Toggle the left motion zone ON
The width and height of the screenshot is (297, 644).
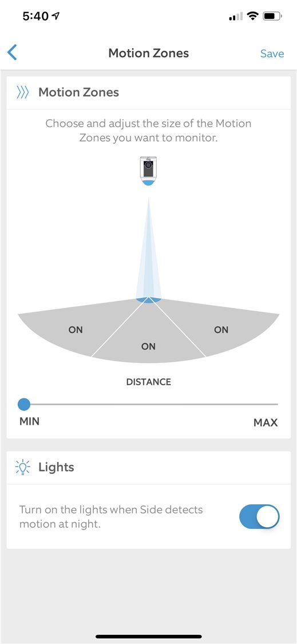click(76, 329)
